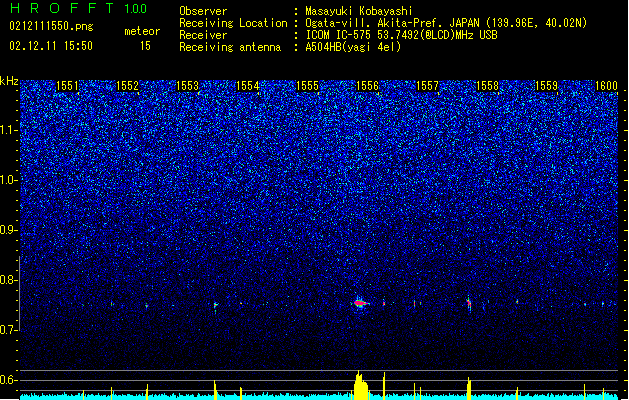Click the 1558 time axis label
The height and width of the screenshot is (400, 629).
(x=487, y=86)
